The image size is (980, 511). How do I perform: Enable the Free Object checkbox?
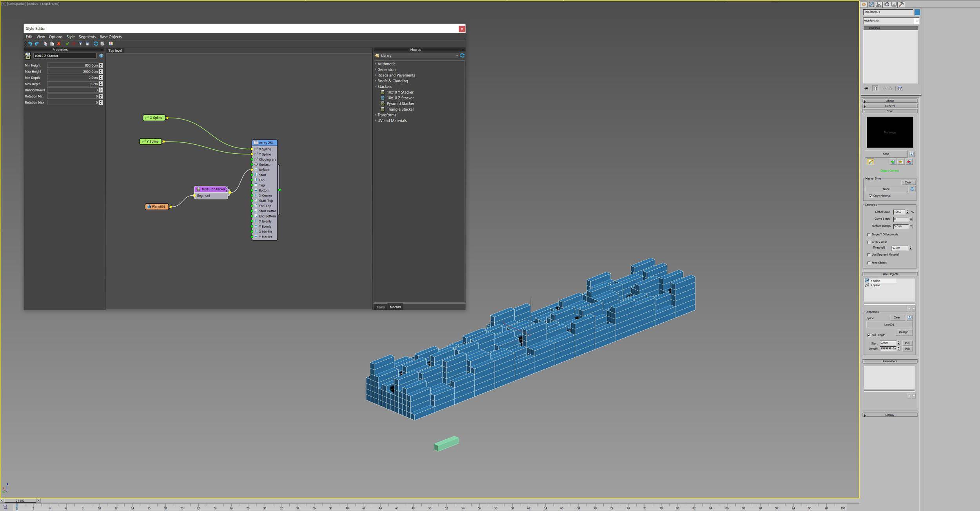[869, 263]
